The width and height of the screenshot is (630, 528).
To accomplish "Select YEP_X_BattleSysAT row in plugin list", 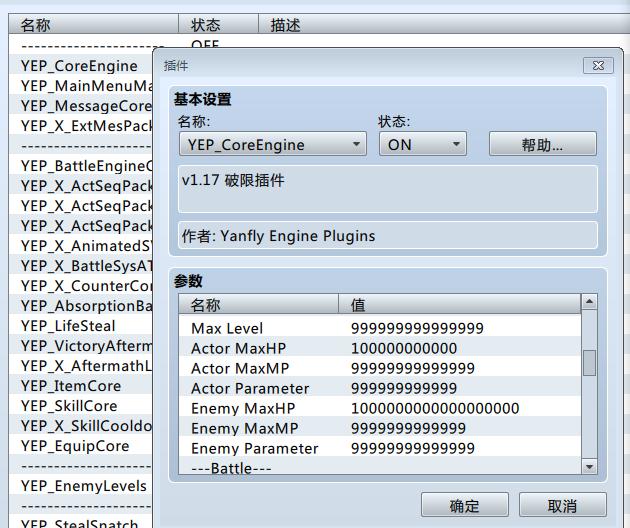I will [81, 266].
